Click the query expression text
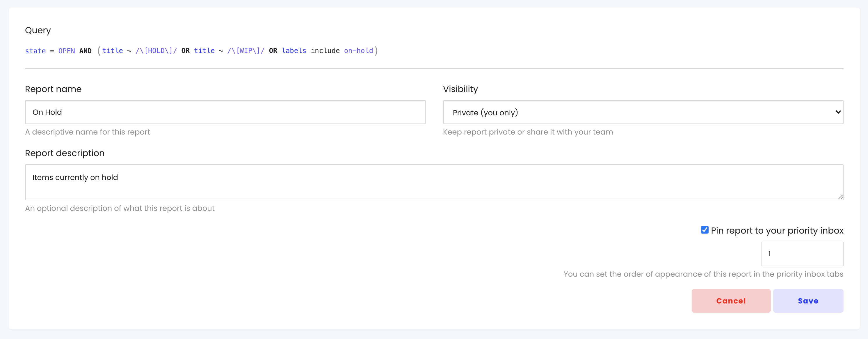This screenshot has width=868, height=339. (202, 51)
